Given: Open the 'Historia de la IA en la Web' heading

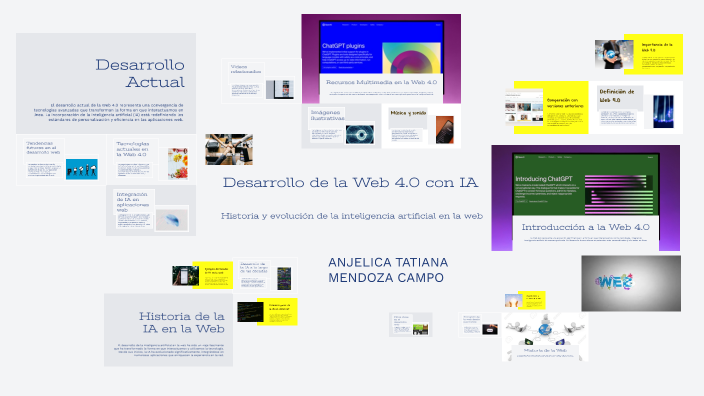Looking at the screenshot, I should (x=181, y=322).
